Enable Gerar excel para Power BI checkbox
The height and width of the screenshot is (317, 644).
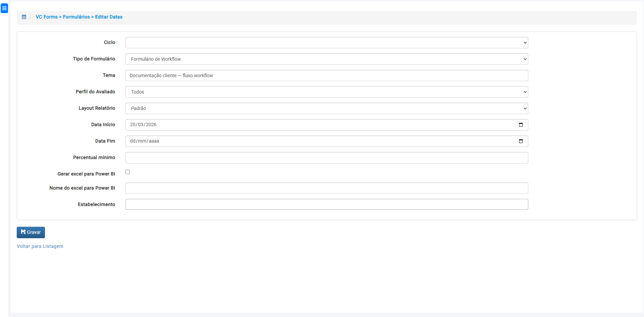(128, 172)
